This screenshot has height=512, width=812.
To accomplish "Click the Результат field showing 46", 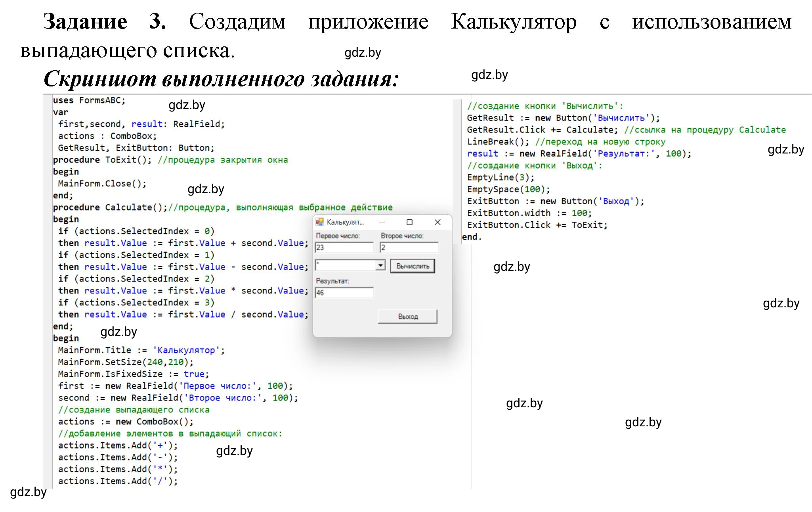I will click(344, 293).
